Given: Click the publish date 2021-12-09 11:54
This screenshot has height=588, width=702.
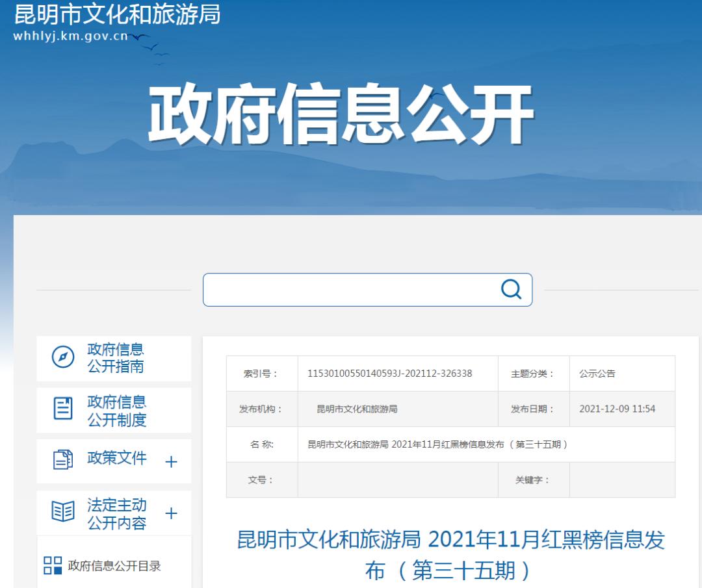Looking at the screenshot, I should [617, 409].
